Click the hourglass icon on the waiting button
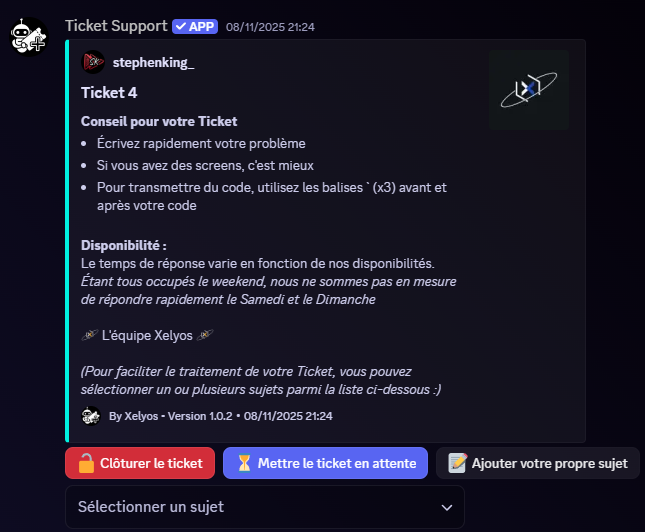This screenshot has width=645, height=532. 244,463
